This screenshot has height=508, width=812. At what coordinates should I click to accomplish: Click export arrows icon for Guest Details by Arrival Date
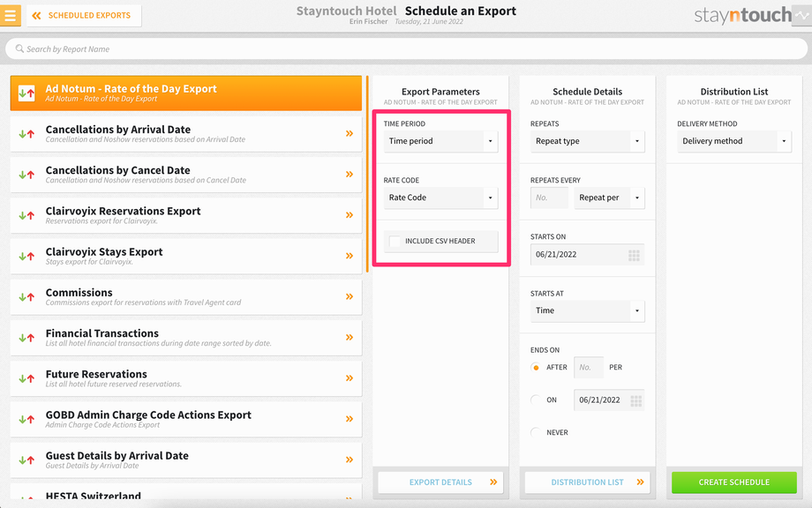[x=26, y=459]
